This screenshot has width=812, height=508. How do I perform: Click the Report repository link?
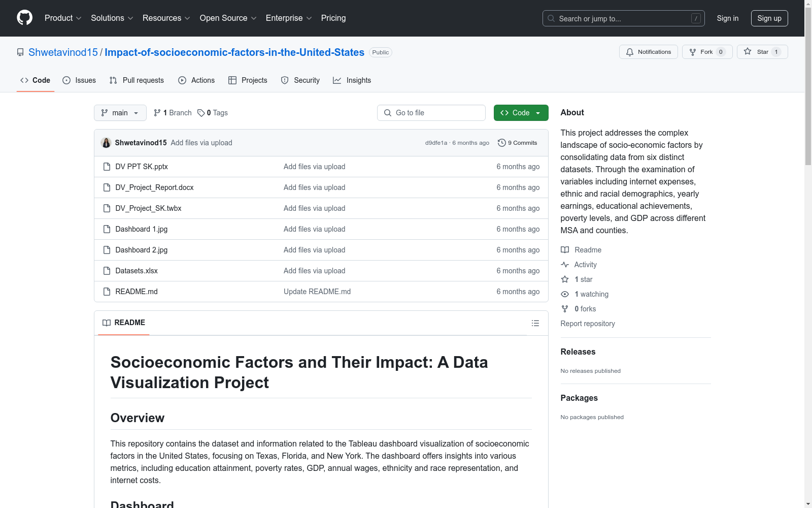[x=588, y=324]
